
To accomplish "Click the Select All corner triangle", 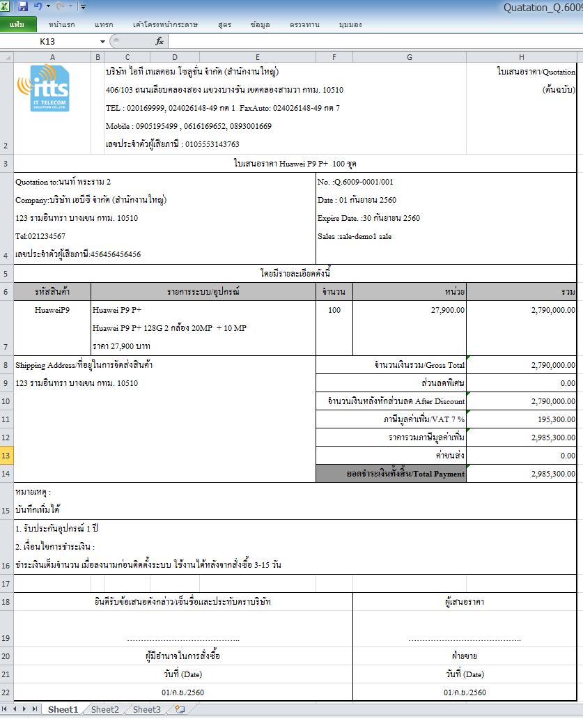I will (x=7, y=57).
